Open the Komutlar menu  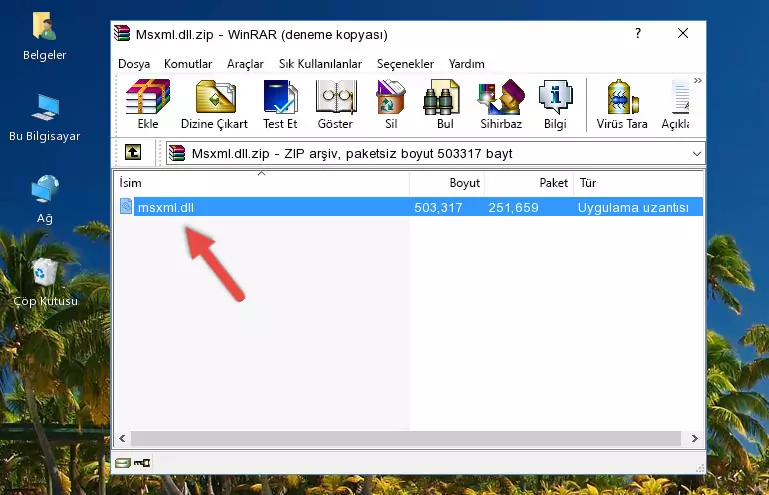188,64
